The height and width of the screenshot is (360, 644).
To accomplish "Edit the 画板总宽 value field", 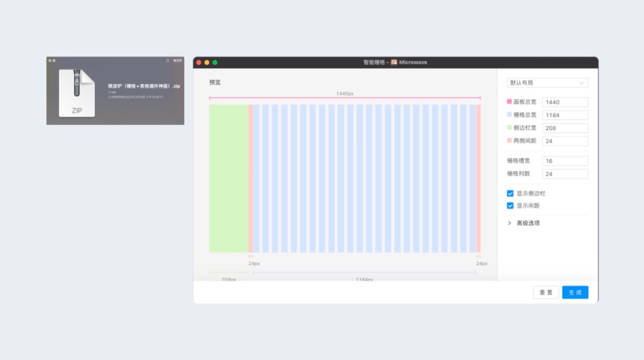I will 565,102.
